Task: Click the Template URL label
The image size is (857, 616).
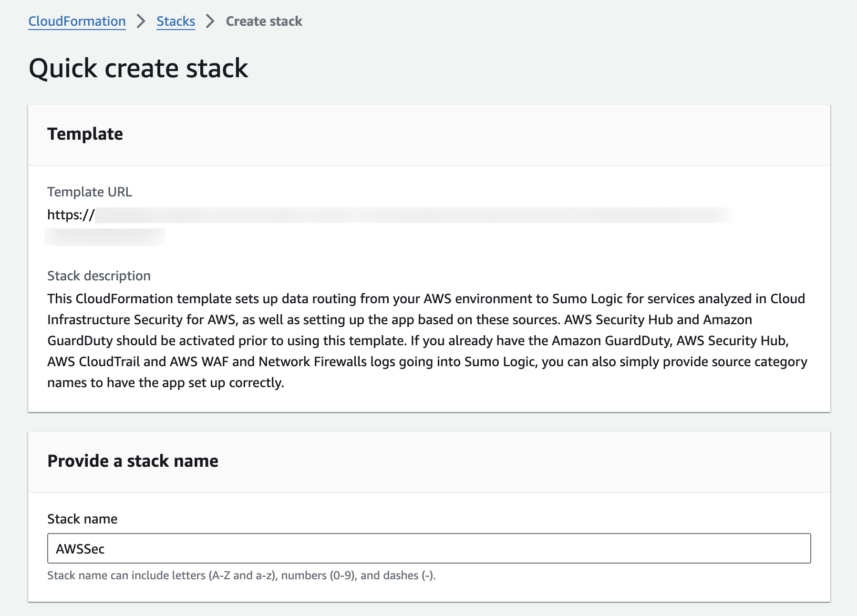Action: [x=90, y=192]
